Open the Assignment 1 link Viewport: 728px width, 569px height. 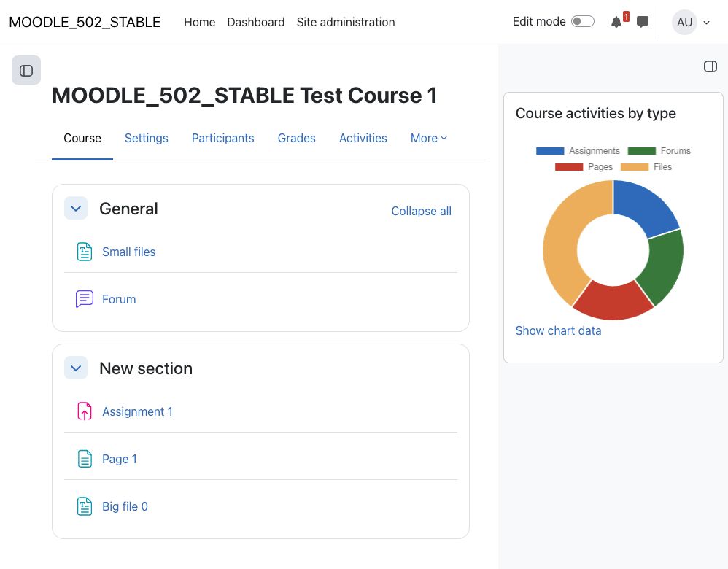click(x=137, y=411)
